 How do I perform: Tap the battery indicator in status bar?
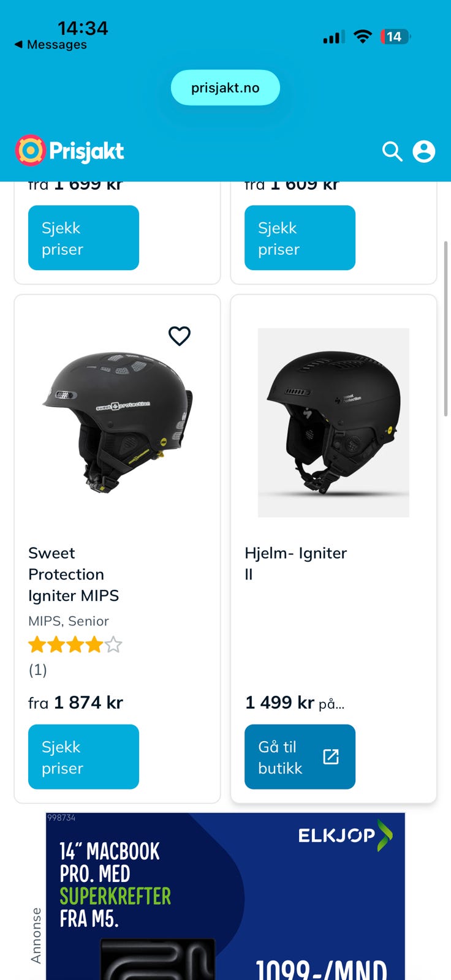[395, 37]
